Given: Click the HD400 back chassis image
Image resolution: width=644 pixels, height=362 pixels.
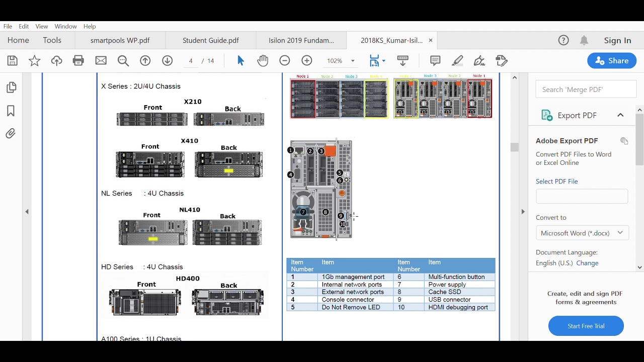Looking at the screenshot, I should pos(227,302).
